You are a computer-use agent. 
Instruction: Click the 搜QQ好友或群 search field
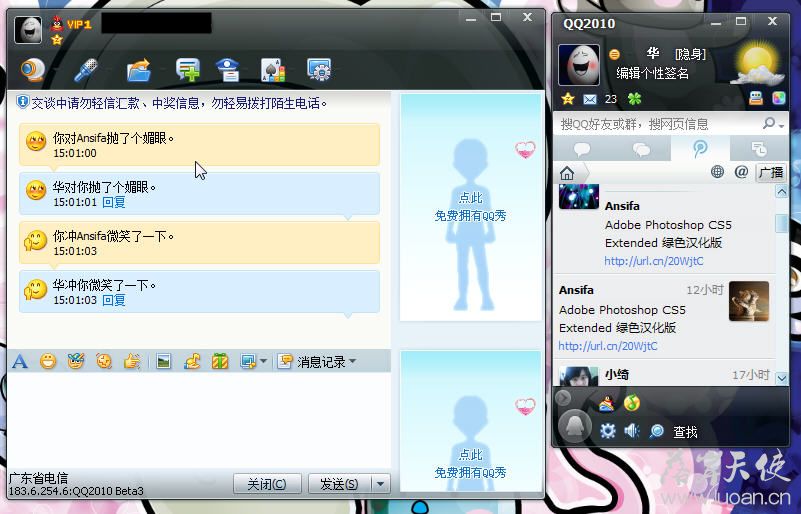[x=656, y=124]
